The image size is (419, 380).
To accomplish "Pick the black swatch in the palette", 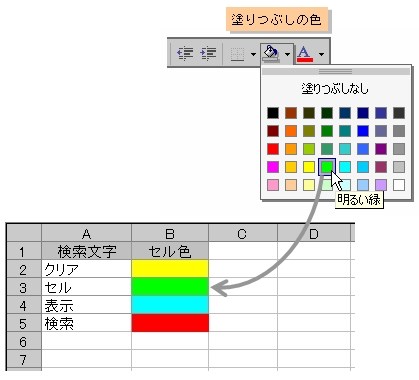I will (x=273, y=113).
